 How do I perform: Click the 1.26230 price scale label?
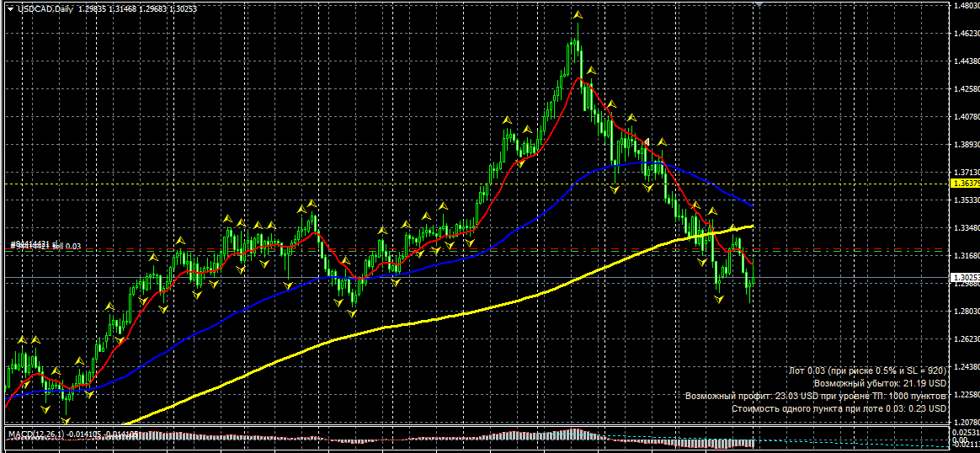point(967,338)
